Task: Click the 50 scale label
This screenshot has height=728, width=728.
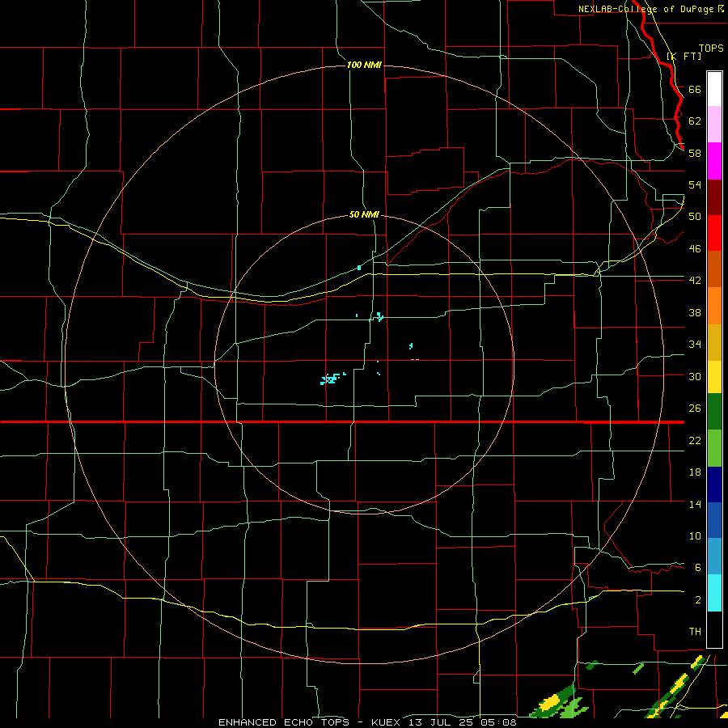Action: click(x=695, y=217)
